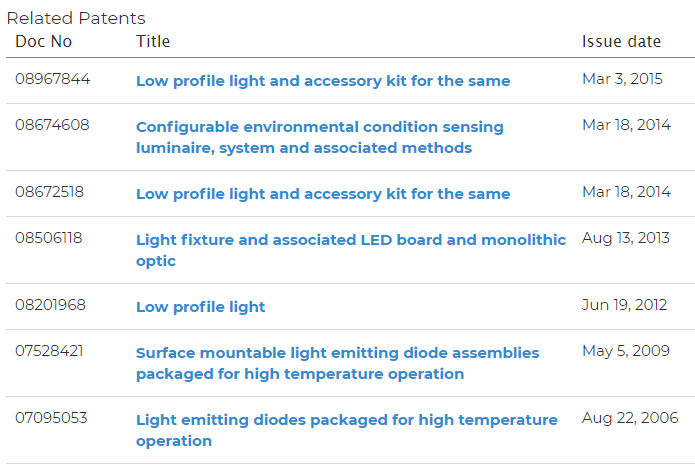Select document number 08506118
The image size is (695, 469).
click(49, 238)
